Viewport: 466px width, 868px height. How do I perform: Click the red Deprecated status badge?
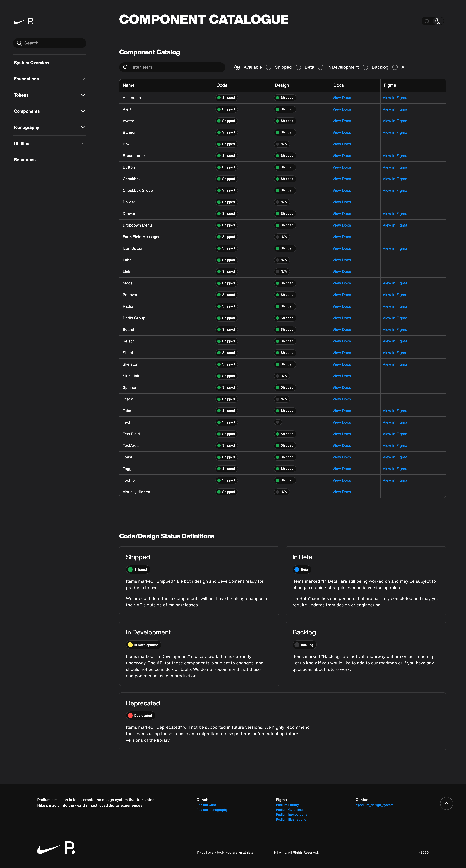[141, 715]
